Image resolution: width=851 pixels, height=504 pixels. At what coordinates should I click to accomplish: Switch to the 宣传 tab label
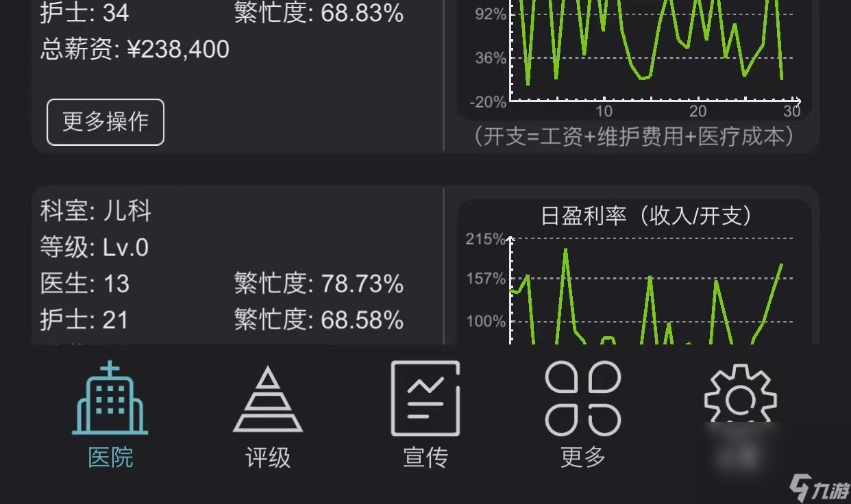425,457
